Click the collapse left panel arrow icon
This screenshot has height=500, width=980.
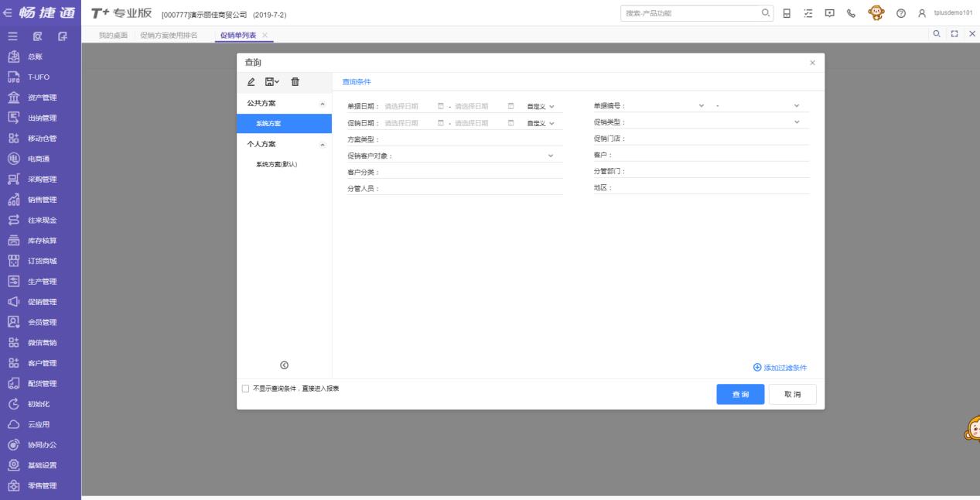point(284,365)
